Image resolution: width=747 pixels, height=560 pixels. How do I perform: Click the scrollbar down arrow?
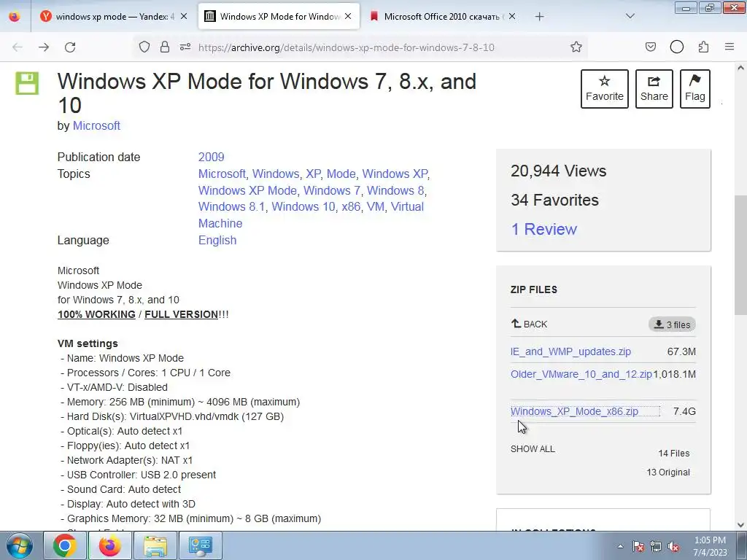[740, 524]
